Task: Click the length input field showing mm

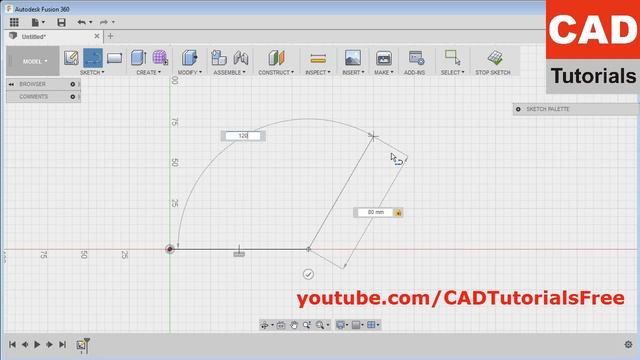Action: click(375, 212)
